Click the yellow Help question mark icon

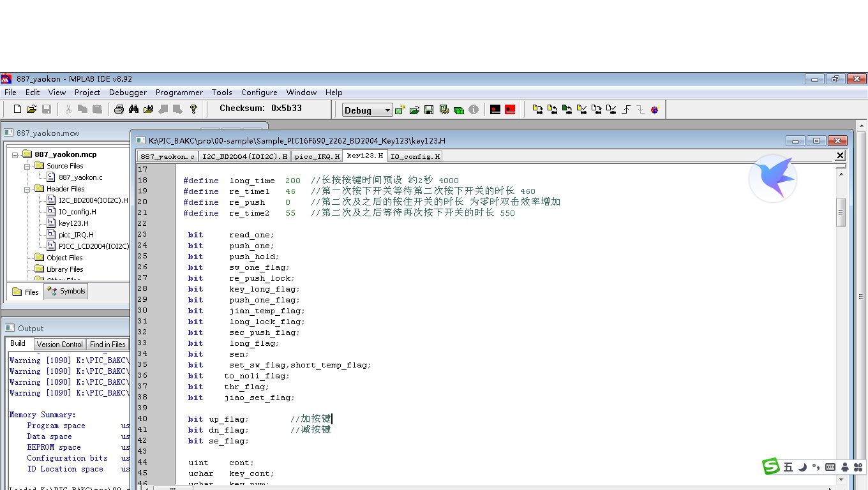pyautogui.click(x=193, y=109)
